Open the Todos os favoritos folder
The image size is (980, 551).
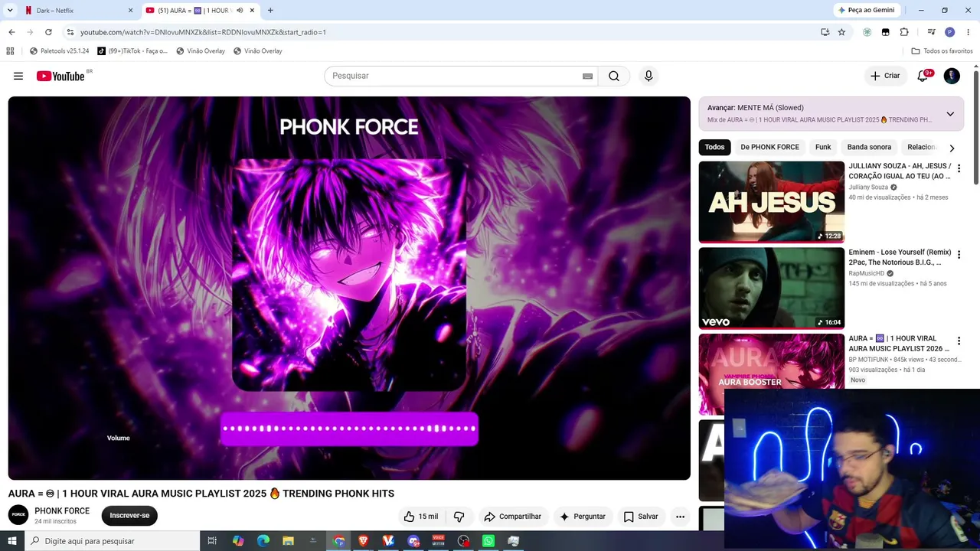coord(942,51)
